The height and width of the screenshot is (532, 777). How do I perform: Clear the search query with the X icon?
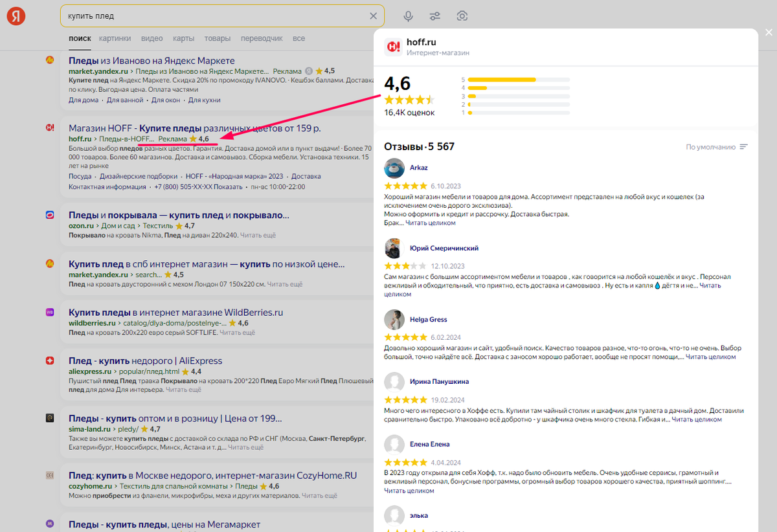373,16
